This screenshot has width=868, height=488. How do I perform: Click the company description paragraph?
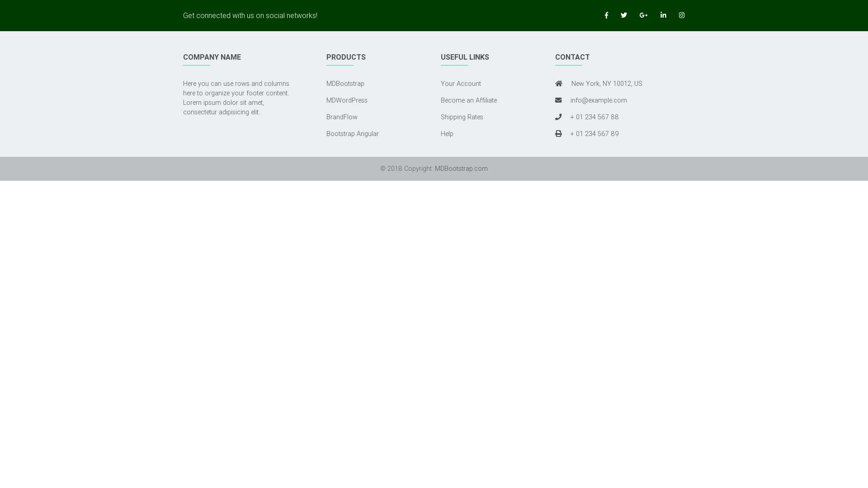(x=236, y=98)
